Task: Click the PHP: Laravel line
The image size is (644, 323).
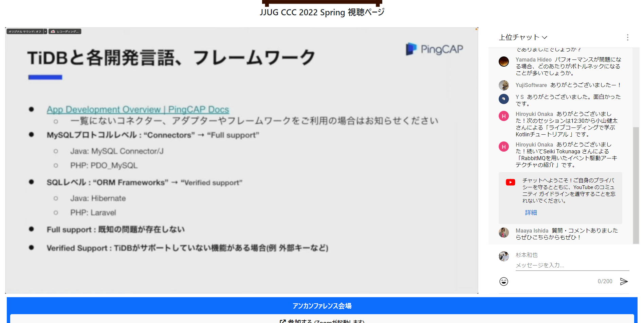Action: click(x=93, y=213)
